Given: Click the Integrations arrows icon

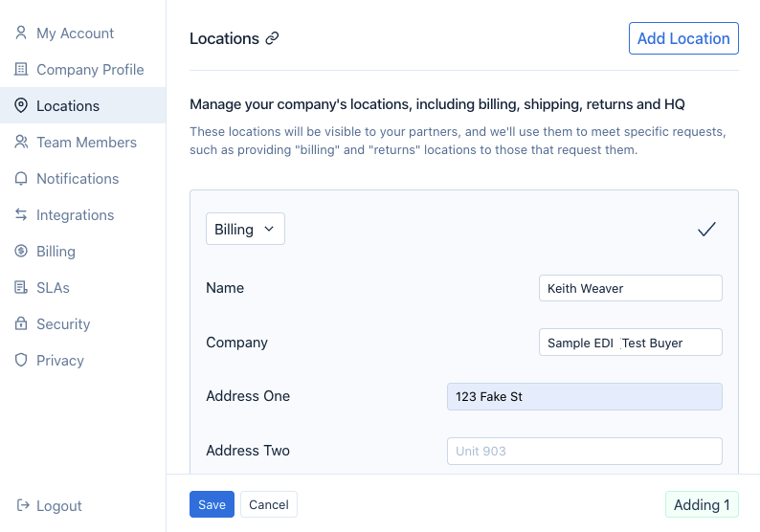Looking at the screenshot, I should click(21, 214).
